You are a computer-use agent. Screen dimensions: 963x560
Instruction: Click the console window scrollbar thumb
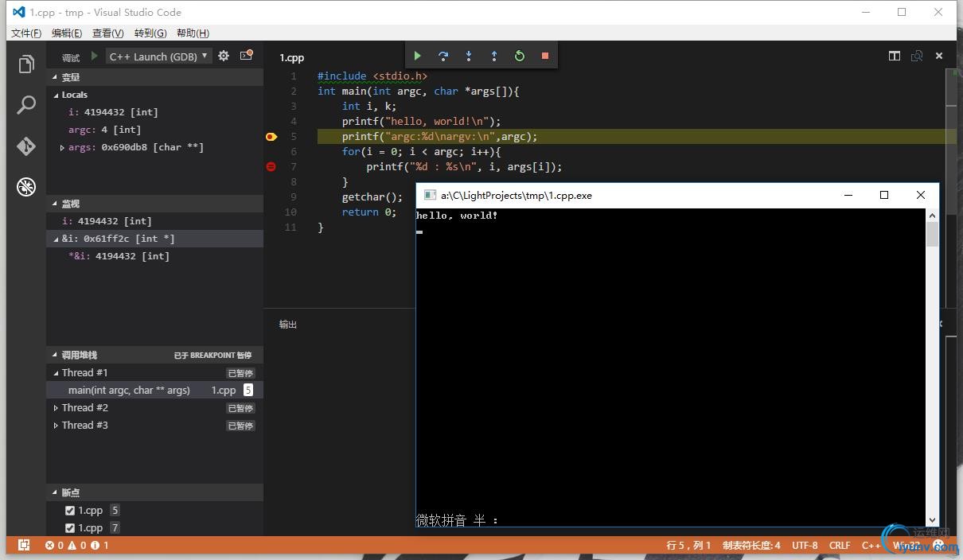click(933, 234)
